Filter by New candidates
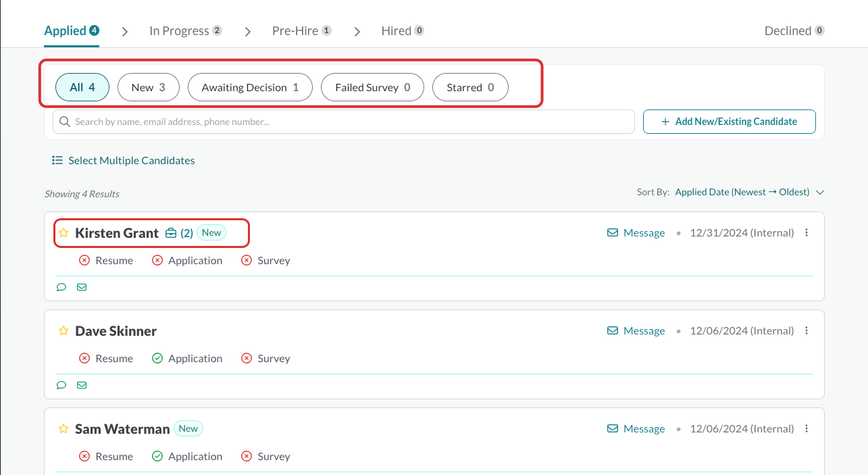Screen dimensions: 868x475 [x=149, y=87]
